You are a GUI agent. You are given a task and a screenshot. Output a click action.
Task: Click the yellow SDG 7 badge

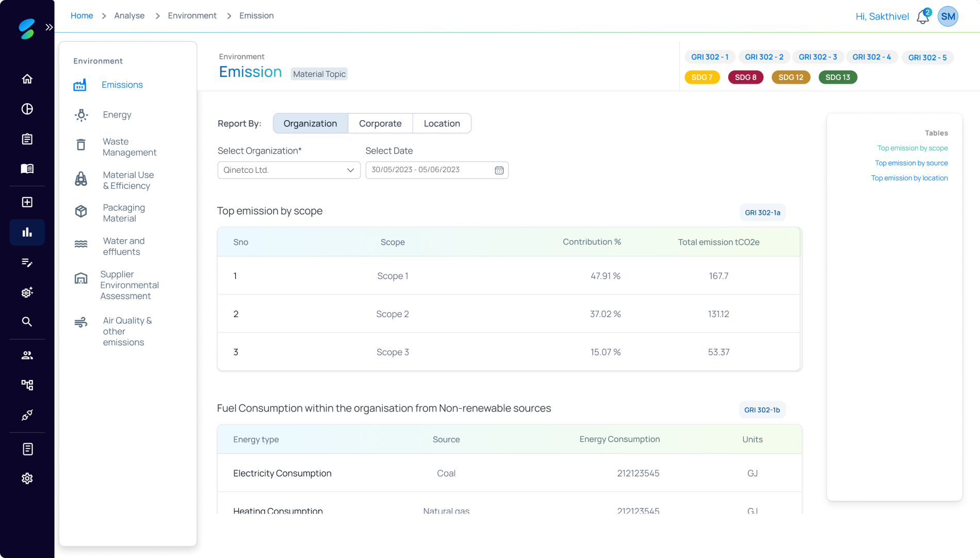point(701,77)
